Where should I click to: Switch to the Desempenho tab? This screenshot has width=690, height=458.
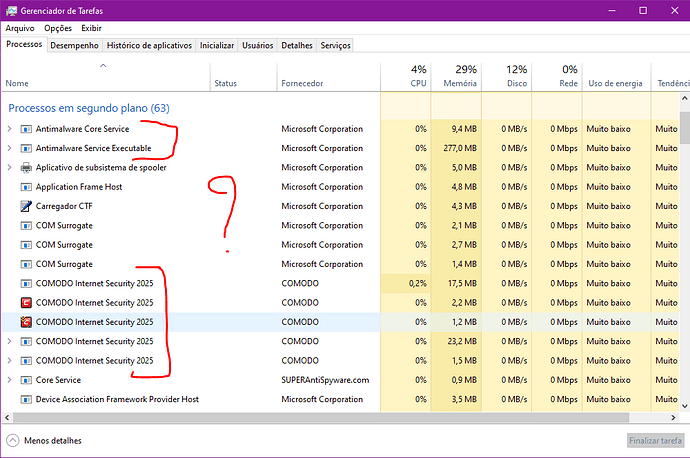click(x=74, y=46)
